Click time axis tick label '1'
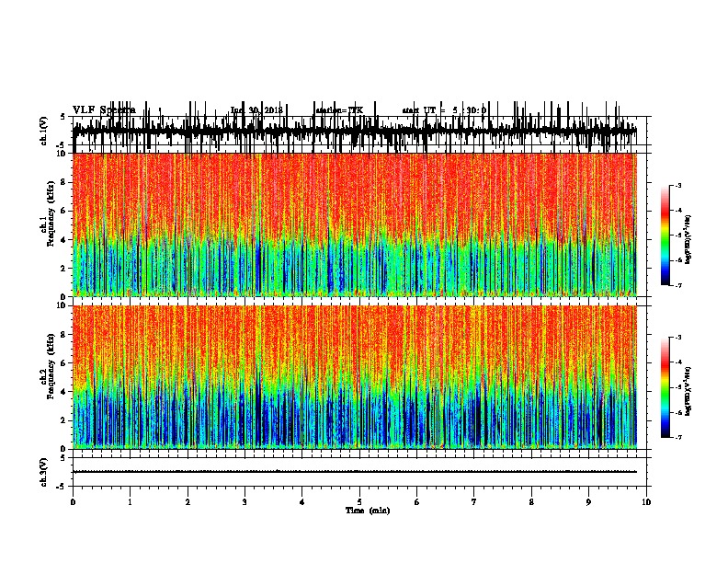This screenshot has height=563, width=728. [x=130, y=502]
